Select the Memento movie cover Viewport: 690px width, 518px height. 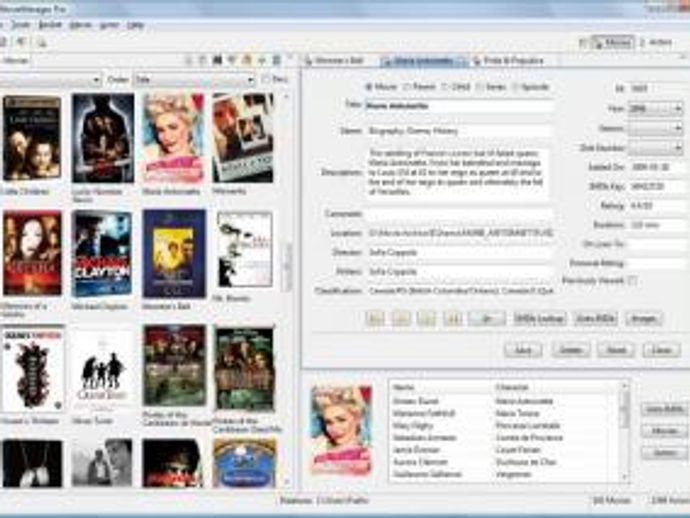[243, 138]
